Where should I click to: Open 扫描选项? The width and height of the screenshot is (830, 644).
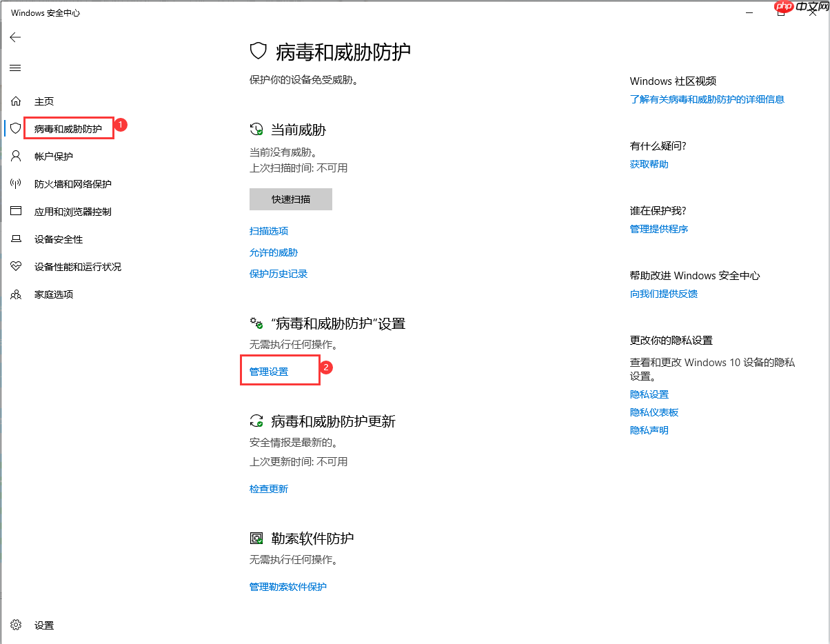268,231
